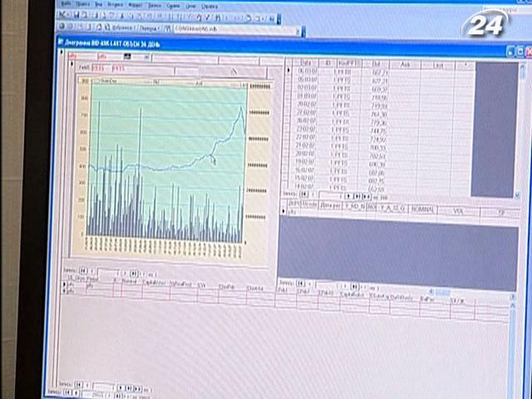
Task: Add new record in quotes table
Action: (x=367, y=196)
